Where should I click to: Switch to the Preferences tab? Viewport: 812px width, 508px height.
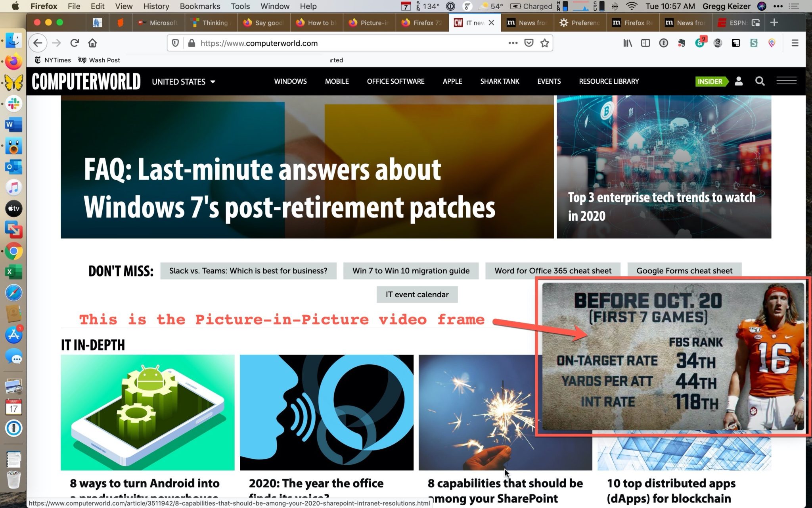(x=580, y=23)
